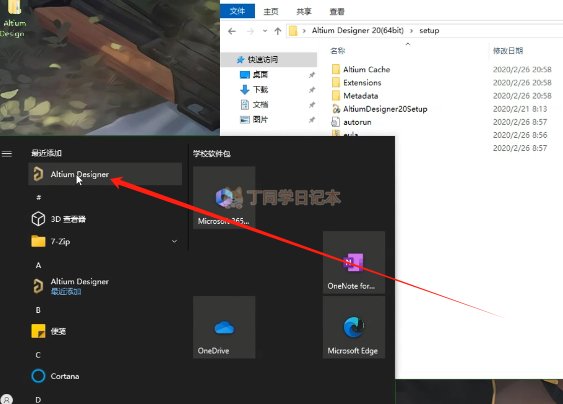Sort files by 名称 column header
Screen dimensions: 563x404
coord(338,51)
